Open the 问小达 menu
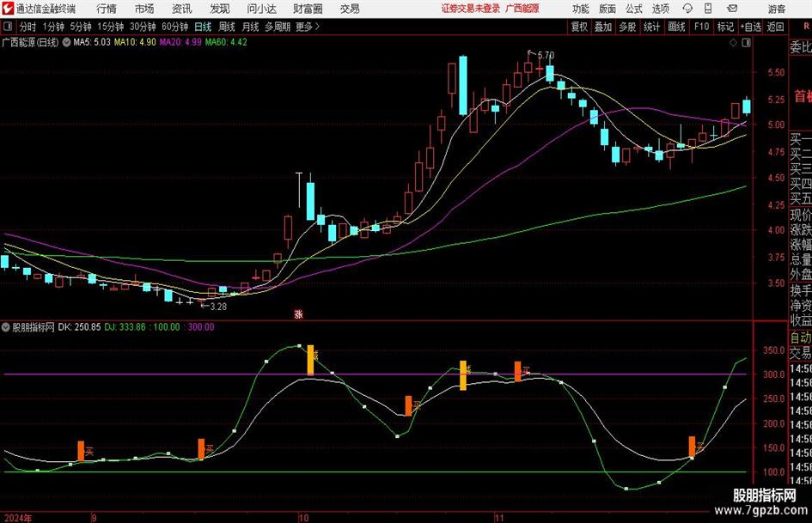 [261, 9]
